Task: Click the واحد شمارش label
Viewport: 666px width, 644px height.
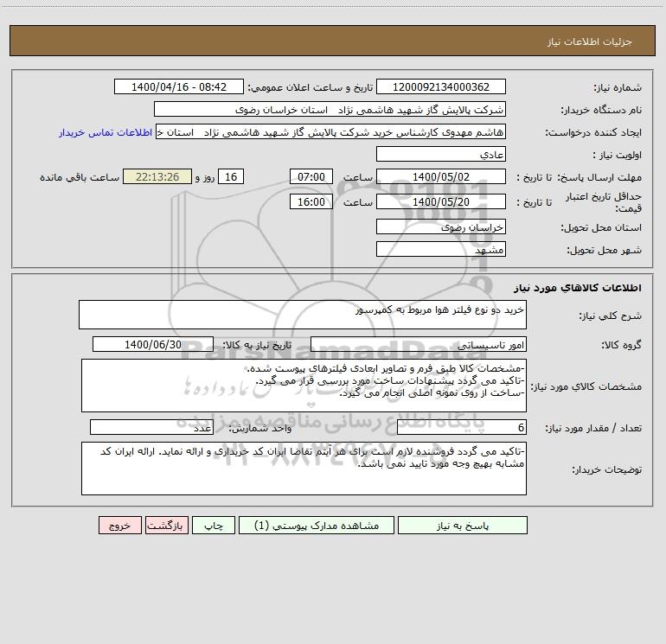Action: click(260, 429)
